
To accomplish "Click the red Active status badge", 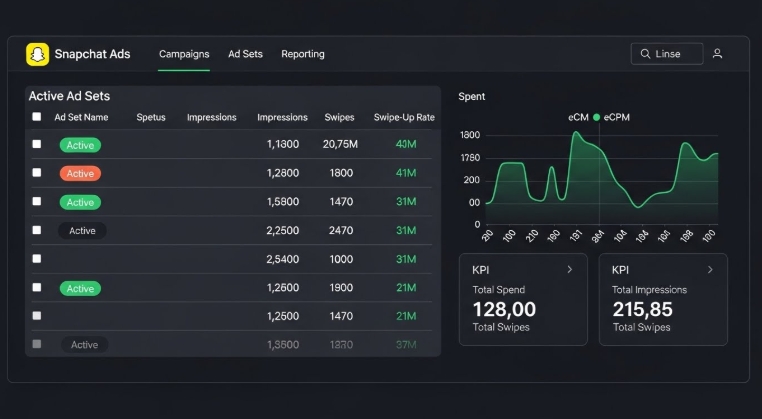I will point(80,173).
